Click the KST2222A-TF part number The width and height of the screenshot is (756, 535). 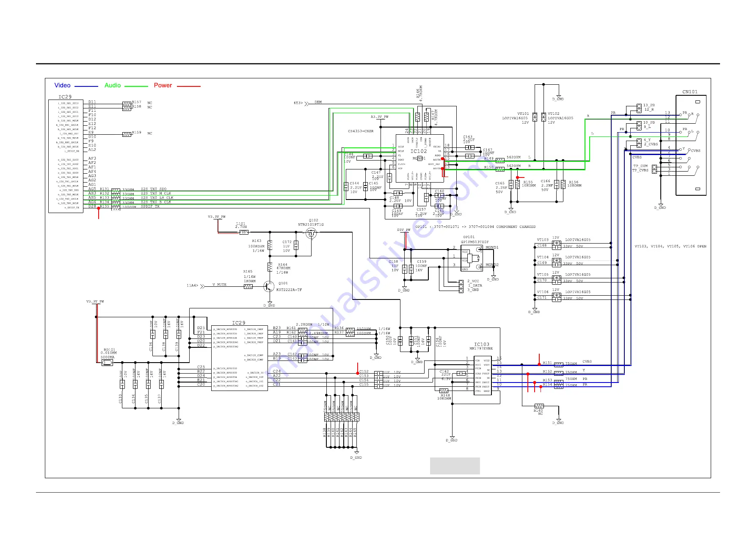tap(289, 290)
